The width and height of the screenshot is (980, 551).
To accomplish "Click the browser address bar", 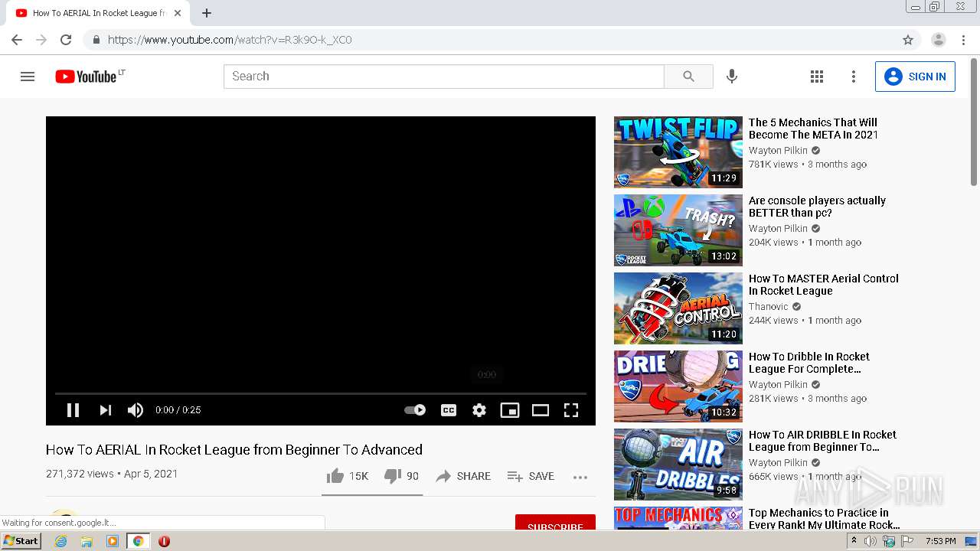I will 490,40.
